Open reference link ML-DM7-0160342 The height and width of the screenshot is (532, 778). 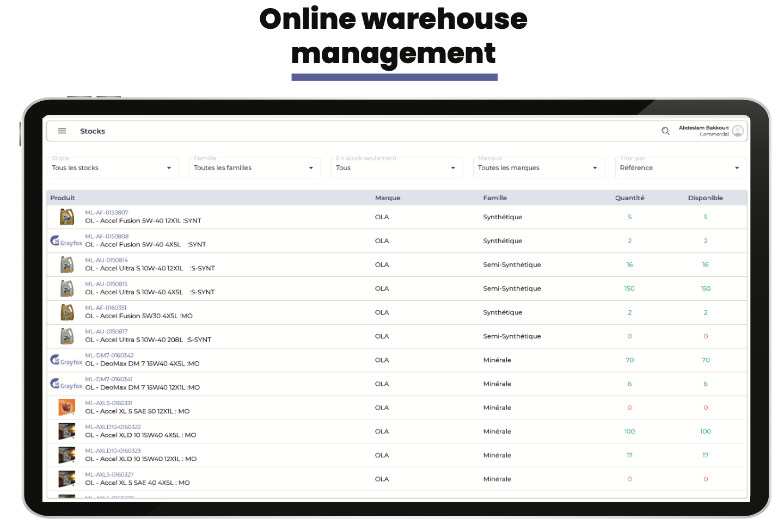coord(109,356)
